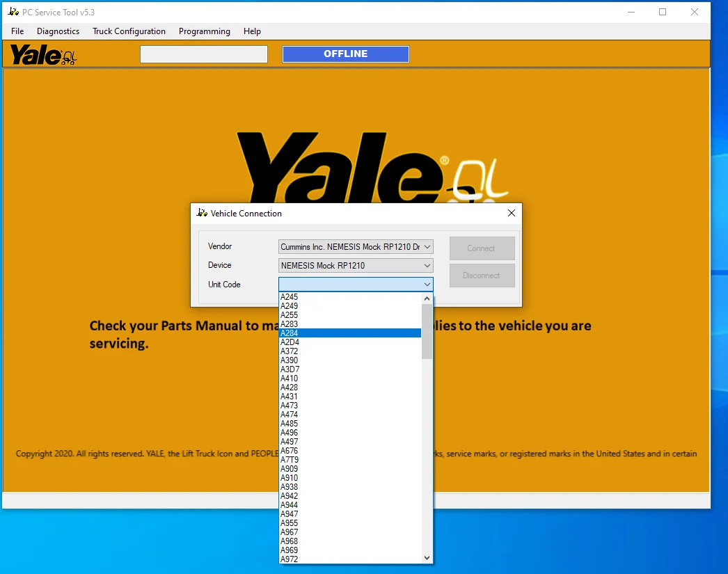This screenshot has width=728, height=574.
Task: Open the File menu
Action: pos(17,31)
